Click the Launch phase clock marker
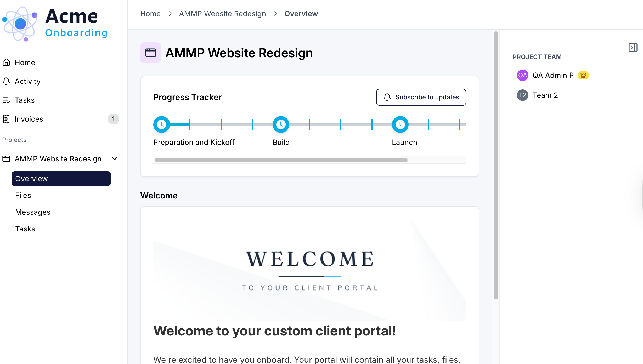 pyautogui.click(x=400, y=124)
